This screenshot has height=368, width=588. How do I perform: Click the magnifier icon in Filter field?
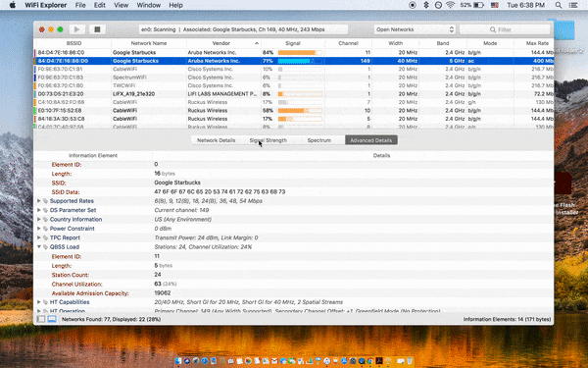[x=493, y=29]
